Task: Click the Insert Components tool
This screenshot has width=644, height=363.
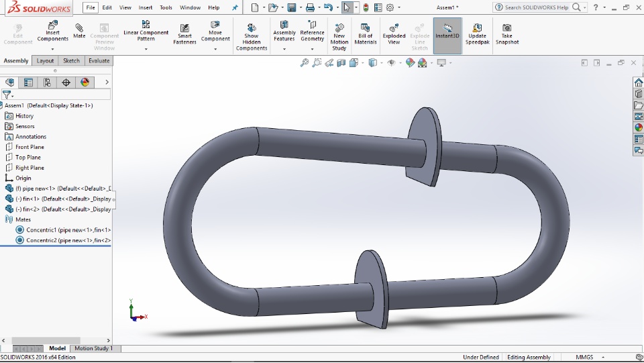Action: coord(52,32)
